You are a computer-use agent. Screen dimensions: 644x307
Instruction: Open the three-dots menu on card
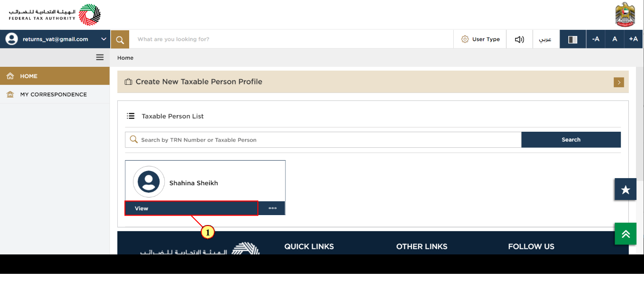click(x=273, y=208)
